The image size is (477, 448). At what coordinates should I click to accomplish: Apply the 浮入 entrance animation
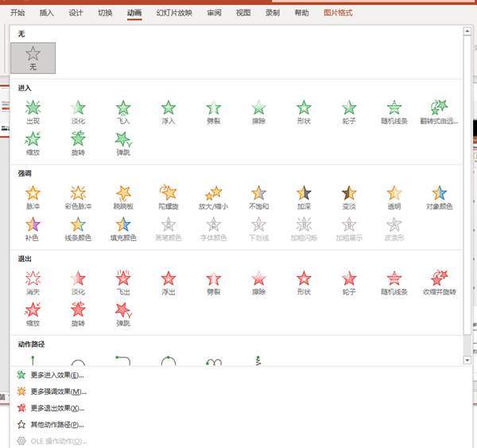pos(169,112)
